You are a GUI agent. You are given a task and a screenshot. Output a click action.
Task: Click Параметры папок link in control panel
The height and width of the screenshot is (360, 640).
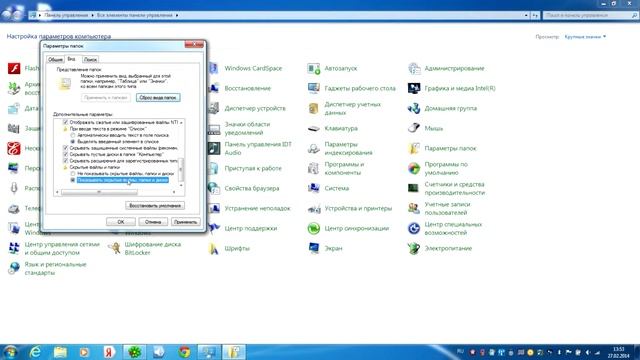click(450, 148)
